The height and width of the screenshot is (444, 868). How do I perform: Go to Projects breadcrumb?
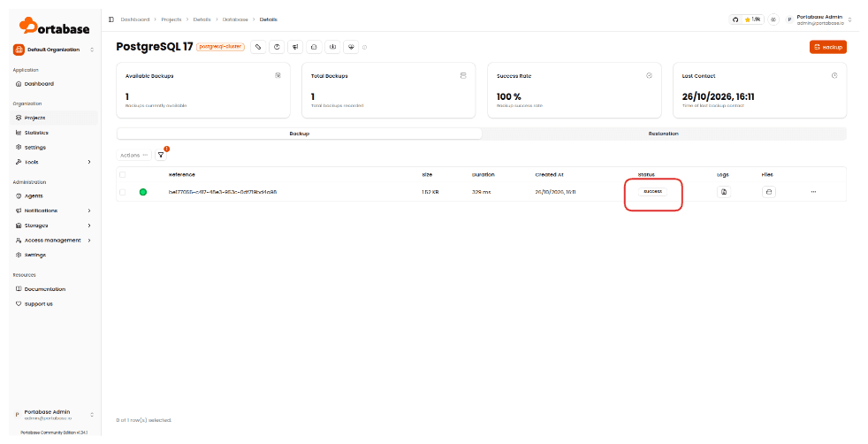pyautogui.click(x=171, y=19)
